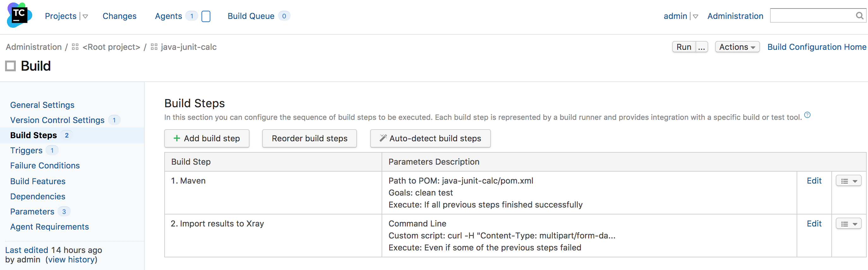Expand the Maven step options menu
Image resolution: width=868 pixels, height=270 pixels.
(848, 181)
